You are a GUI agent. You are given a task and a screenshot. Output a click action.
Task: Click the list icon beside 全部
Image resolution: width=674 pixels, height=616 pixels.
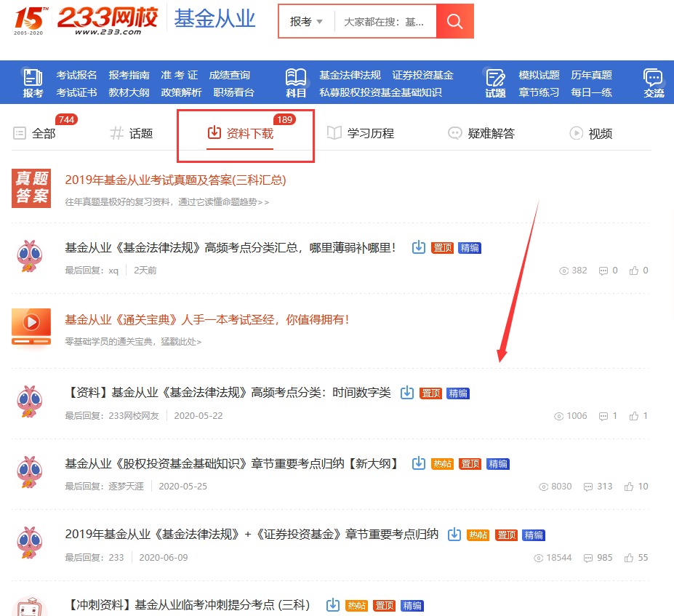click(x=20, y=133)
